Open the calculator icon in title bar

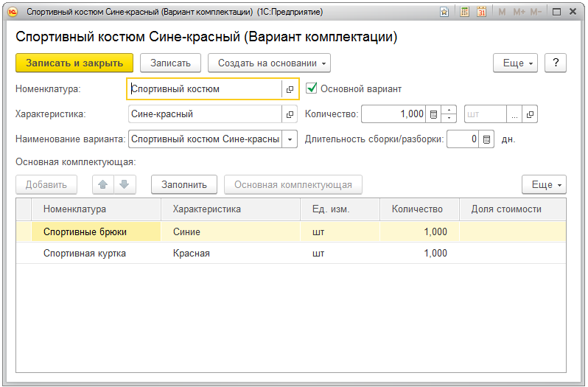click(x=465, y=12)
